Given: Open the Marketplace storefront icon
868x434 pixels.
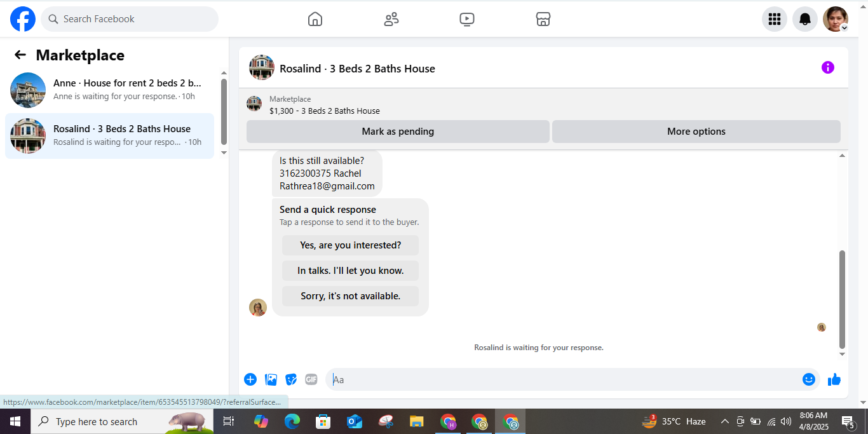Looking at the screenshot, I should pos(543,19).
